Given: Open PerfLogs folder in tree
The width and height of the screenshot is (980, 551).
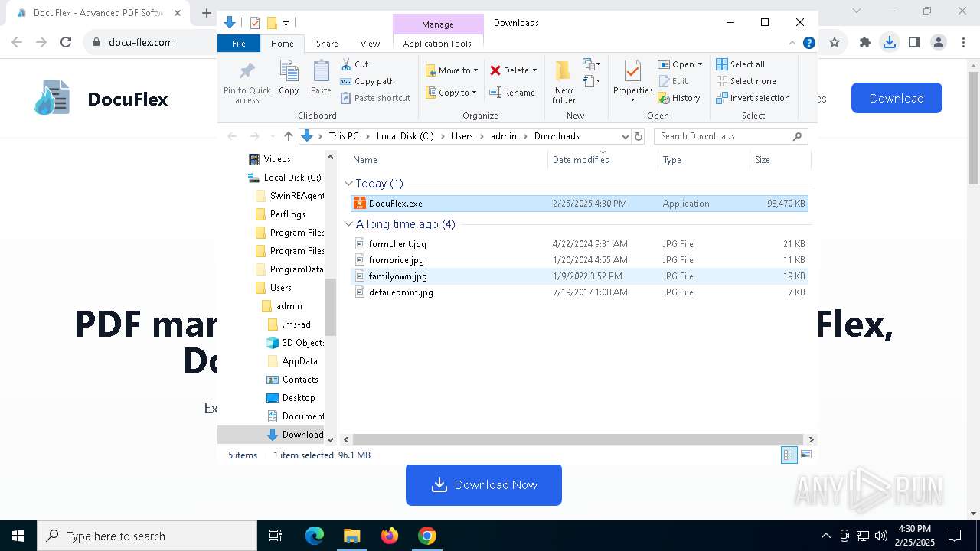Looking at the screenshot, I should 287,214.
